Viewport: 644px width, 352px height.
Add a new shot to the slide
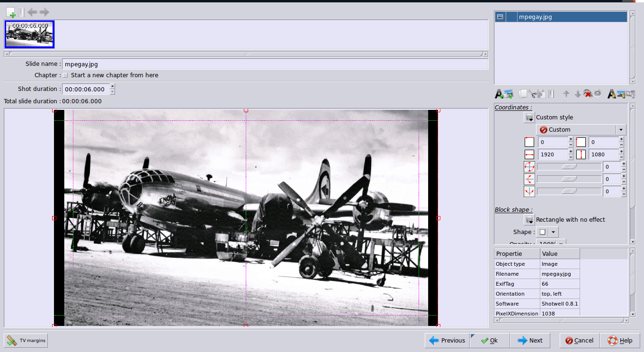coord(10,12)
